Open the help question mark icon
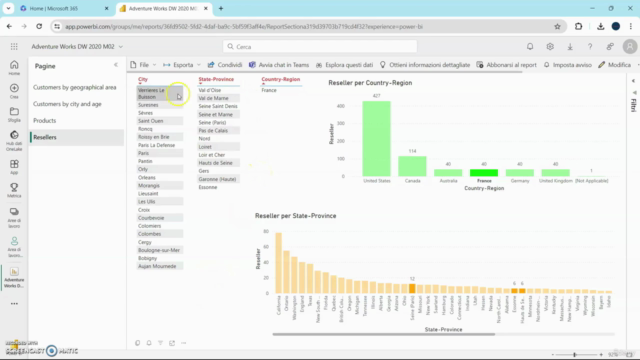 (x=590, y=47)
